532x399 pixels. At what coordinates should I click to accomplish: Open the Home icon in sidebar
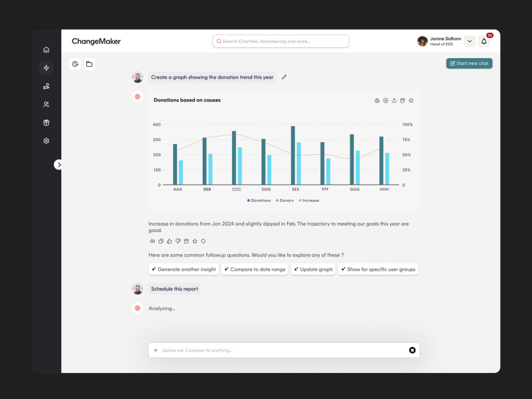tap(46, 50)
